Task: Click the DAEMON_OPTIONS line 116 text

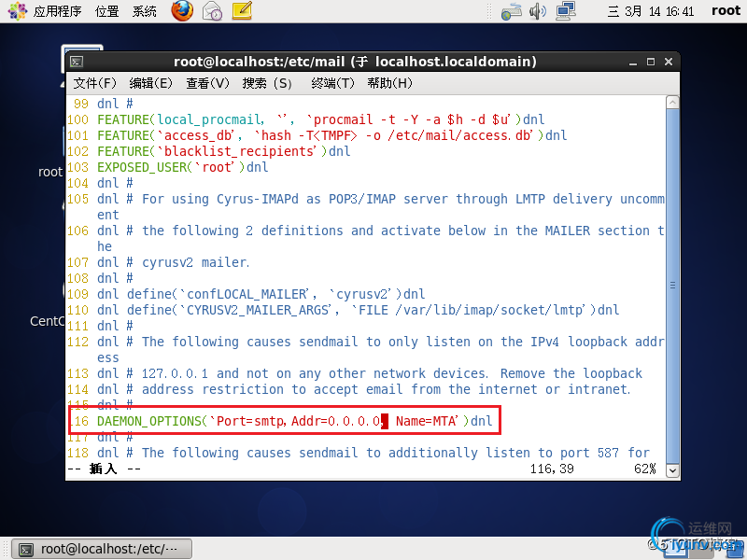Action: pos(294,421)
